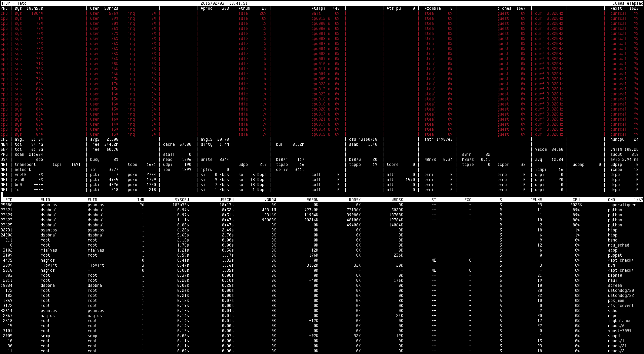Image resolution: width=644 pixels, height=354 pixels.
Task: Click the numcpu 24 value
Action: tap(624, 139)
